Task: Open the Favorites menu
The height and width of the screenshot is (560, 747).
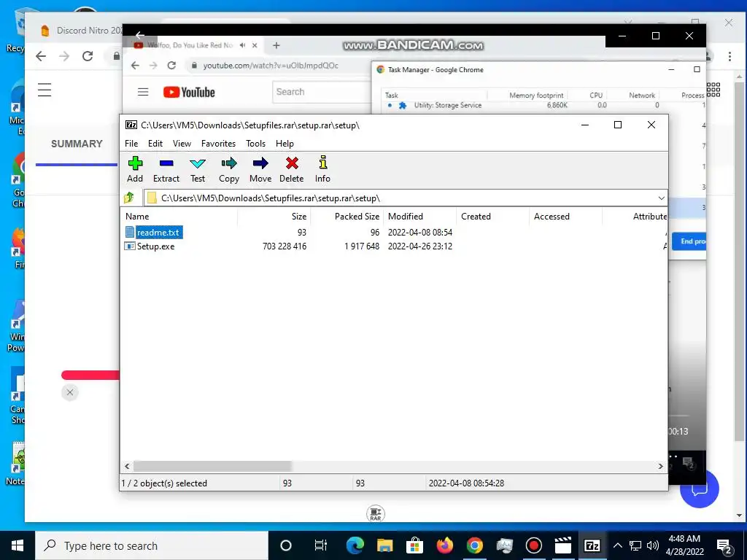Action: click(x=218, y=144)
